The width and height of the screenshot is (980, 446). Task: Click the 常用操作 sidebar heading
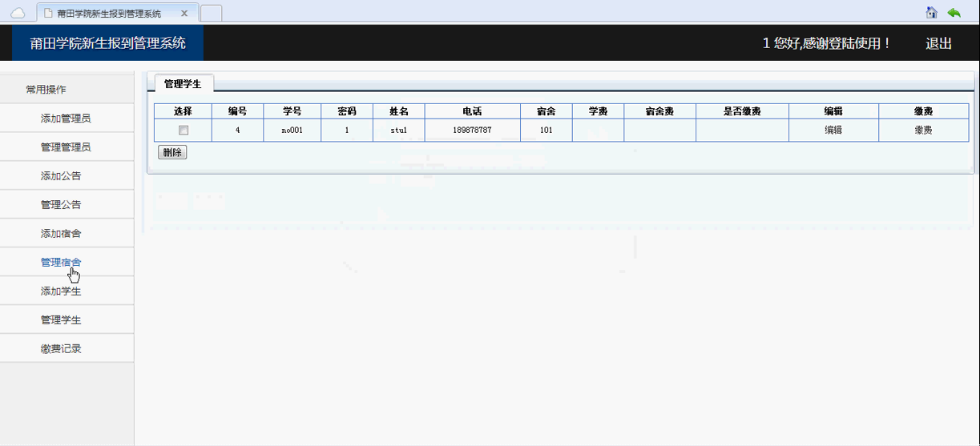click(x=46, y=90)
